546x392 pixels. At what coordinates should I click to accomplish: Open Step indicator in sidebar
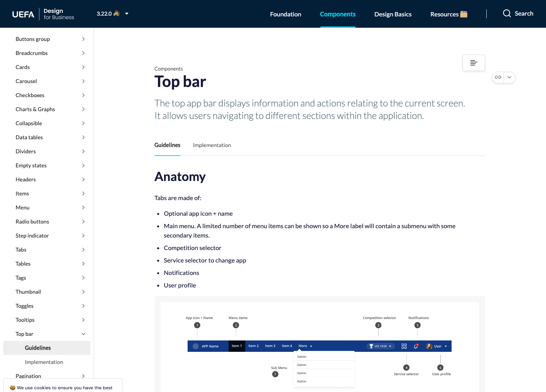(32, 236)
